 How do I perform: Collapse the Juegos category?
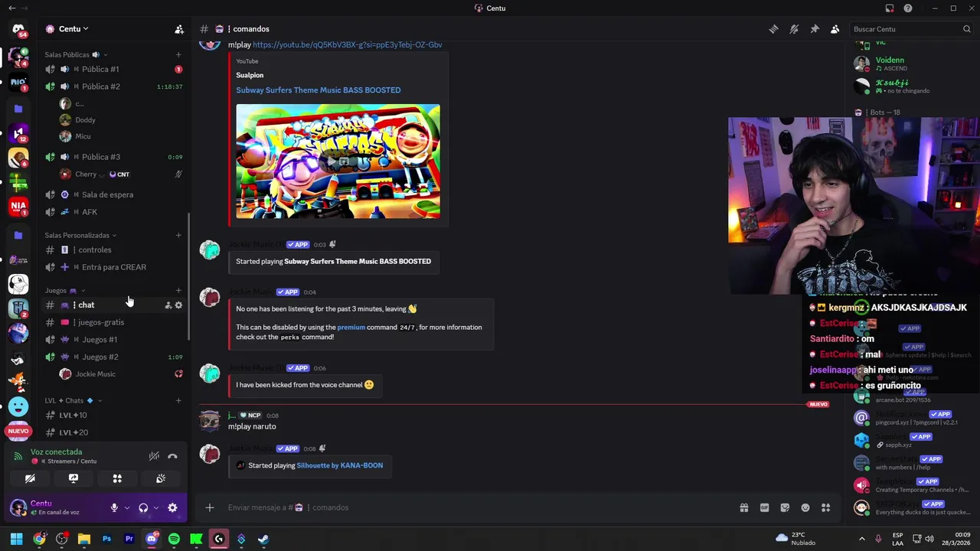point(64,290)
